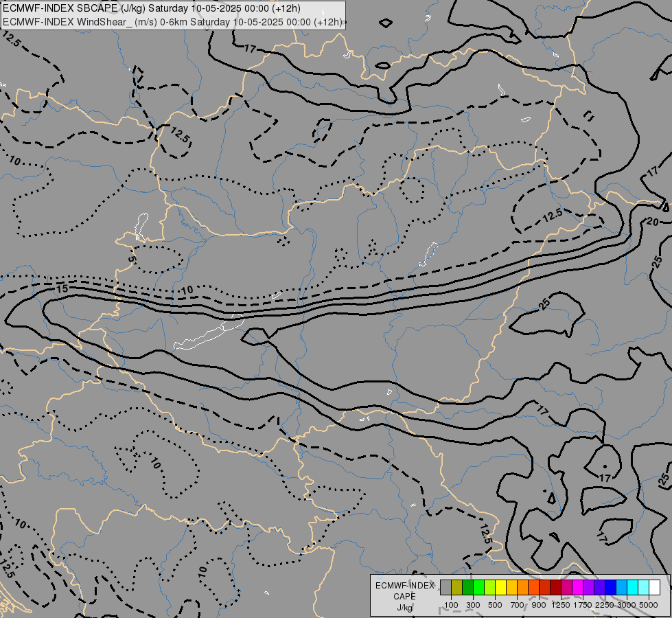Click the legend value 2250
Viewport: 672px width, 618px height.
tap(604, 605)
